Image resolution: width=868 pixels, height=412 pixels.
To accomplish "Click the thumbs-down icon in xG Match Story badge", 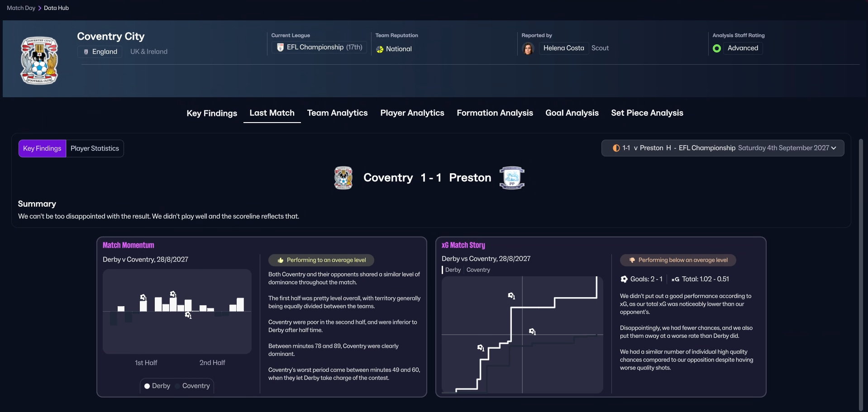I will pyautogui.click(x=632, y=260).
